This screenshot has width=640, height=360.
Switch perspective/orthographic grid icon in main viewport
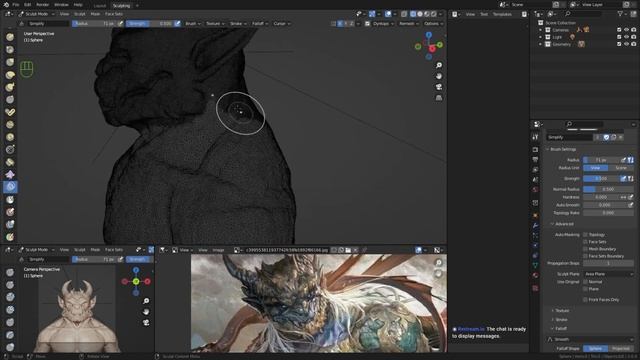point(439,98)
